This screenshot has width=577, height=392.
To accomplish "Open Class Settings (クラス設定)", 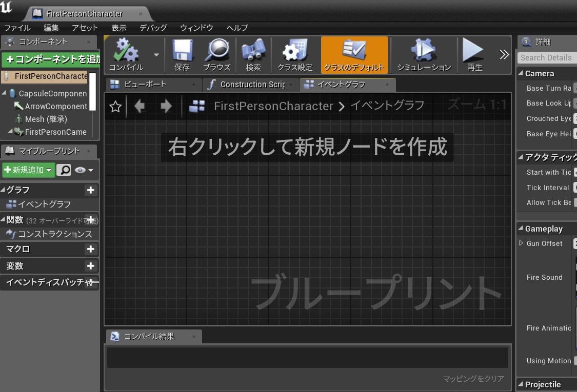I will pos(295,54).
